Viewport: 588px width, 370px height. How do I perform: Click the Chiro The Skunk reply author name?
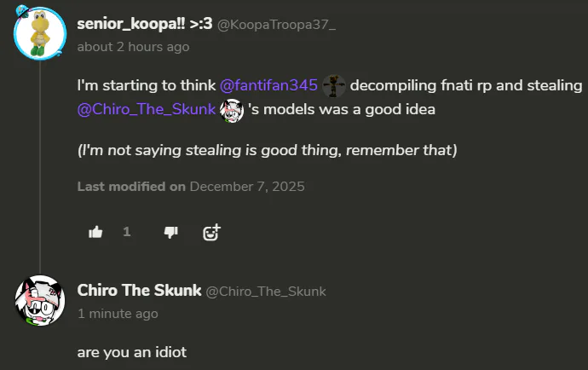[139, 291]
